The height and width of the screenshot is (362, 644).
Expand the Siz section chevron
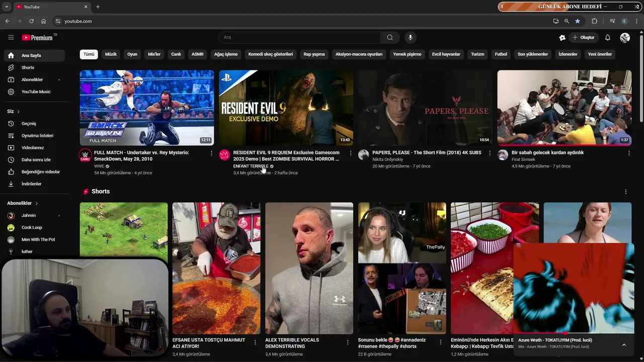(19, 112)
